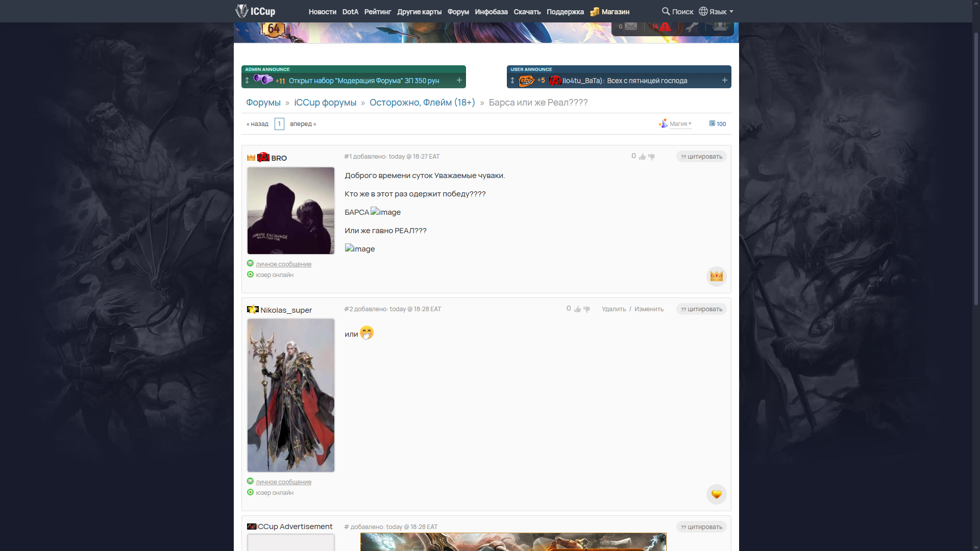980x551 pixels.
Task: Click Удалить link on post #2
Action: tap(614, 309)
